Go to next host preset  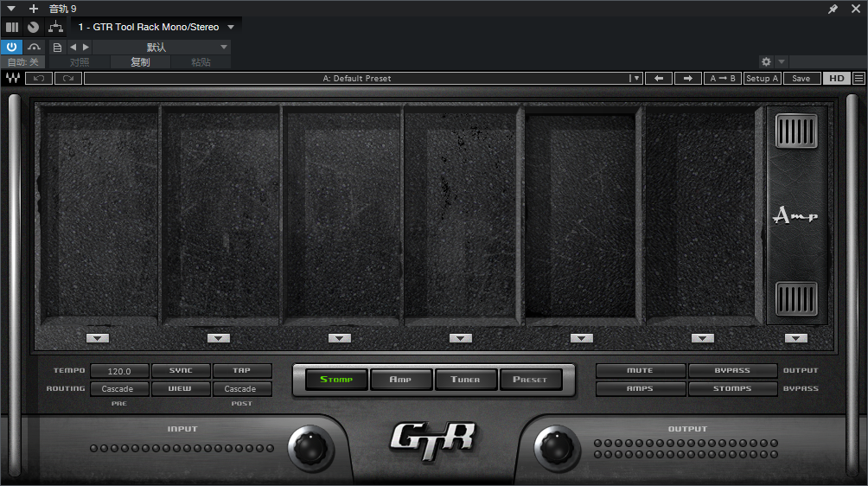pyautogui.click(x=86, y=47)
